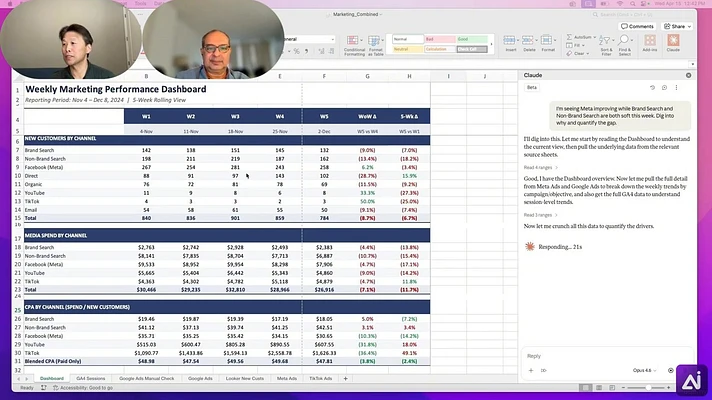712x400 pixels.
Task: Click the Format as Table icon
Action: [375, 45]
